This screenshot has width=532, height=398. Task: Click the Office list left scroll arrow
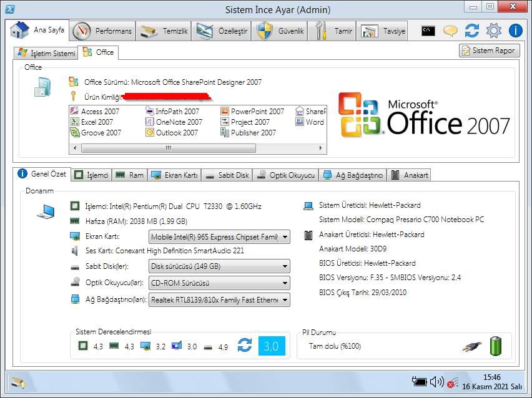(x=75, y=148)
